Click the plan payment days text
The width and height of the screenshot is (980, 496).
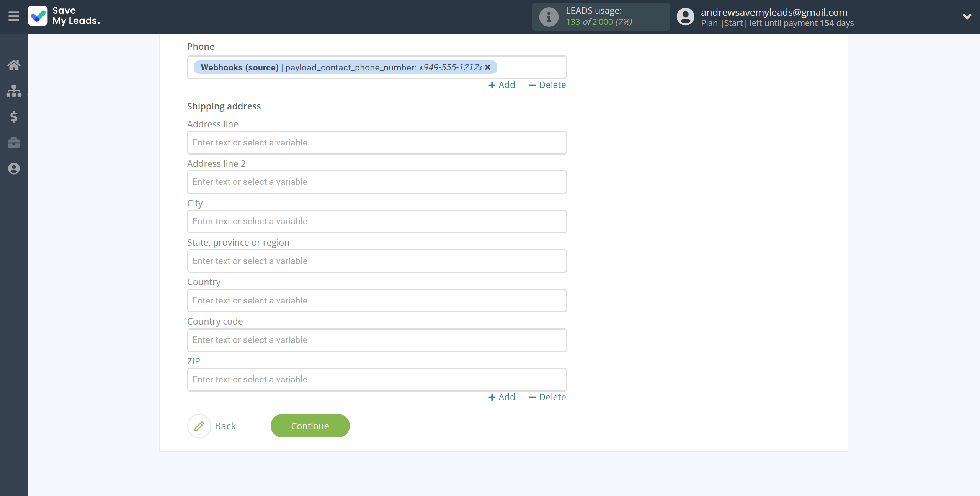tap(777, 23)
